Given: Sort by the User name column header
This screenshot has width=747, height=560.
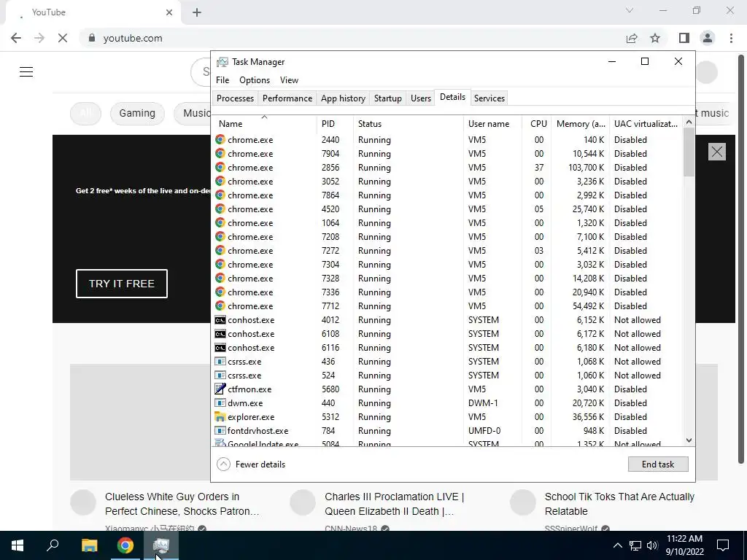Looking at the screenshot, I should (492, 124).
